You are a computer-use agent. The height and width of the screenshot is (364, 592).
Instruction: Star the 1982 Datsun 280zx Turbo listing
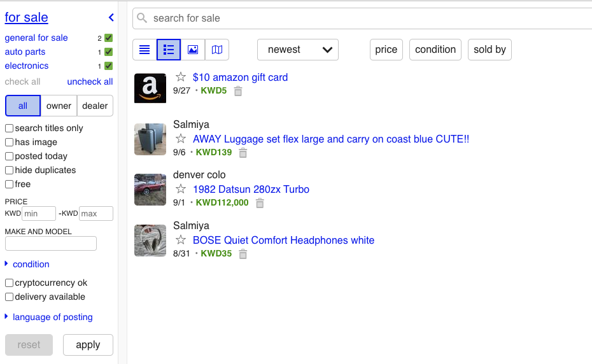pos(181,189)
